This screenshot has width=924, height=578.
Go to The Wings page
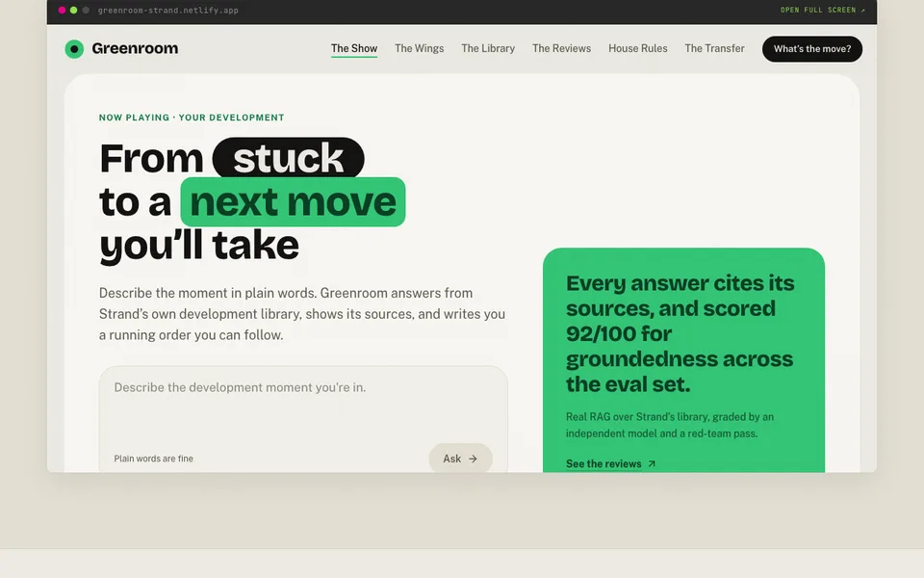(419, 48)
